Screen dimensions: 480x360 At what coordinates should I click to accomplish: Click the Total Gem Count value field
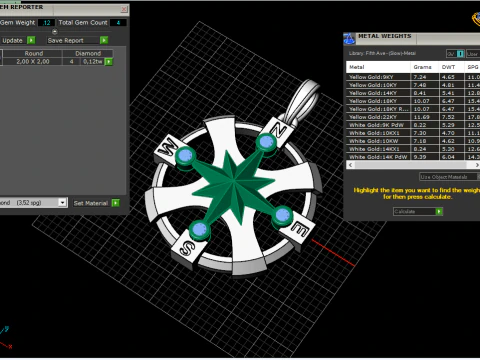[118, 23]
